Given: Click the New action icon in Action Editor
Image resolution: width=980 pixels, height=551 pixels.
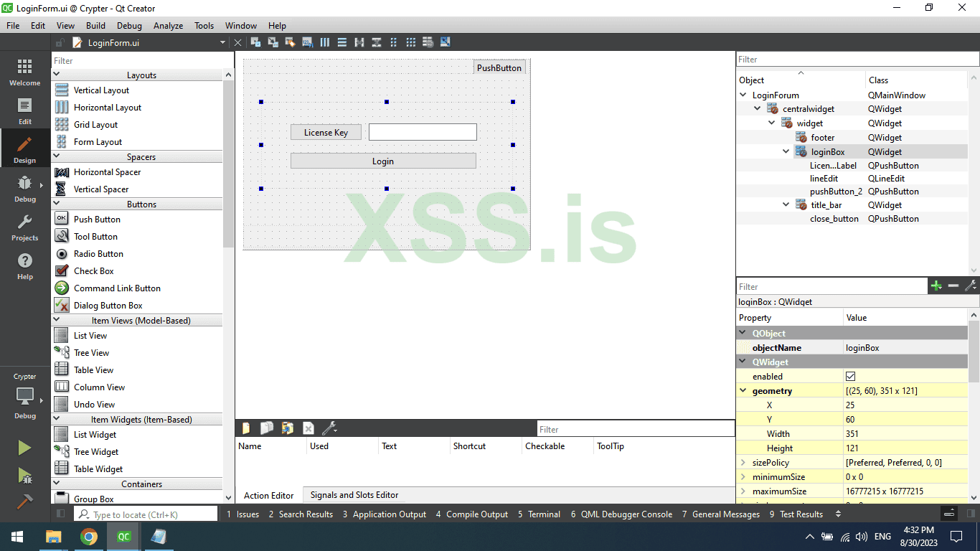Looking at the screenshot, I should [x=246, y=428].
